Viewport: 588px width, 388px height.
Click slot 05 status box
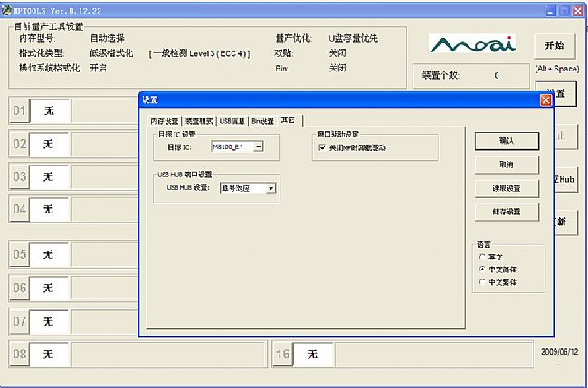click(49, 254)
